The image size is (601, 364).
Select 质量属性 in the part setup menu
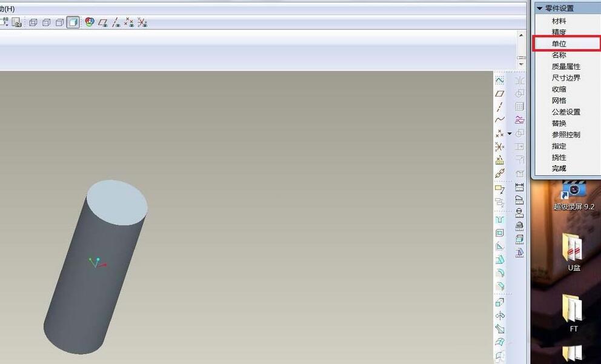point(566,67)
